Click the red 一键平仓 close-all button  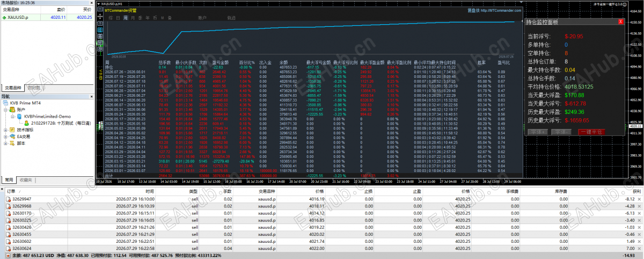coord(591,132)
